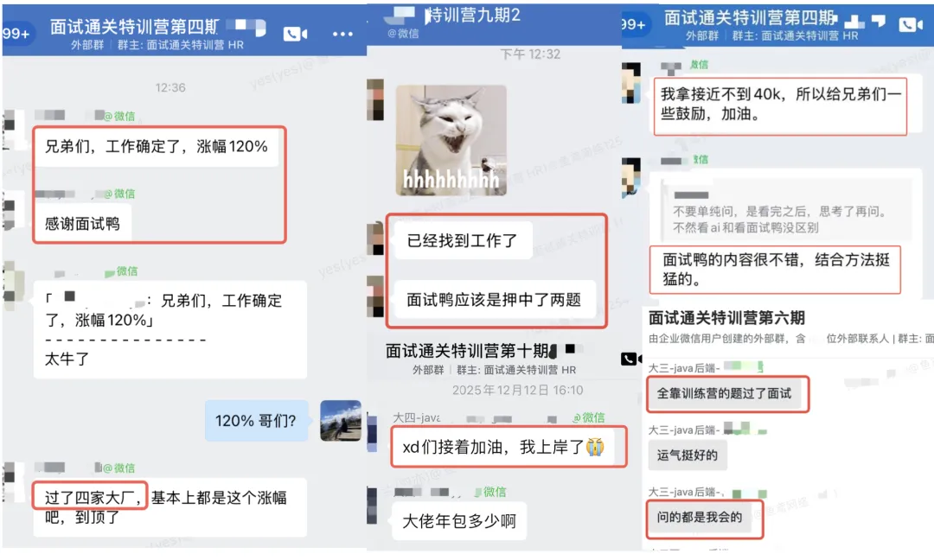
Task: Click the phone icon beside 面试通关特训营第六期
Action: 630,359
